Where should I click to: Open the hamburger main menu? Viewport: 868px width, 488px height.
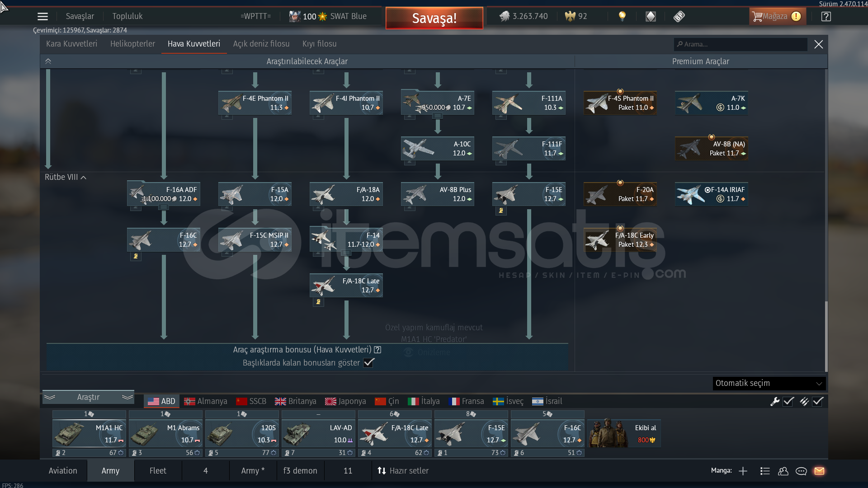point(42,17)
